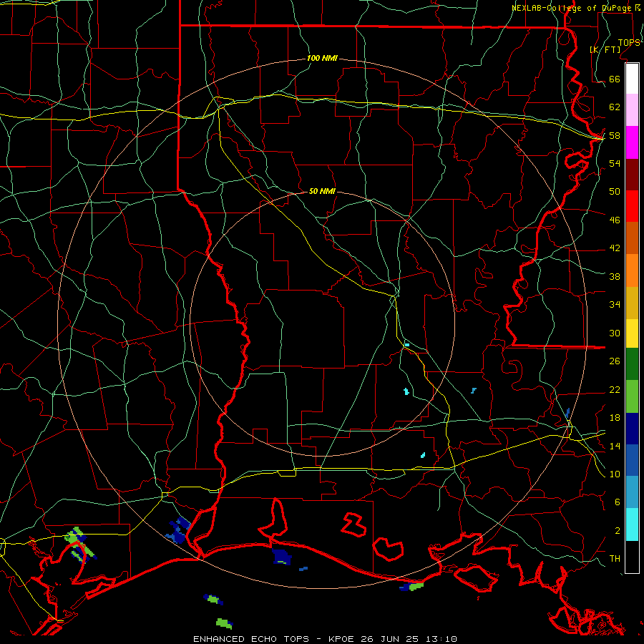Click the white swatch atop the tops legend
This screenshot has height=644, width=644.
pos(632,79)
